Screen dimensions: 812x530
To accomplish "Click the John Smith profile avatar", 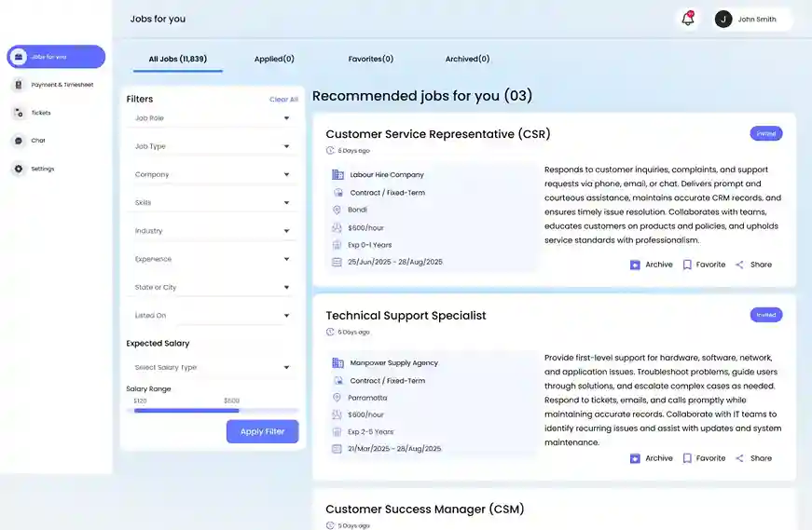I will [723, 19].
